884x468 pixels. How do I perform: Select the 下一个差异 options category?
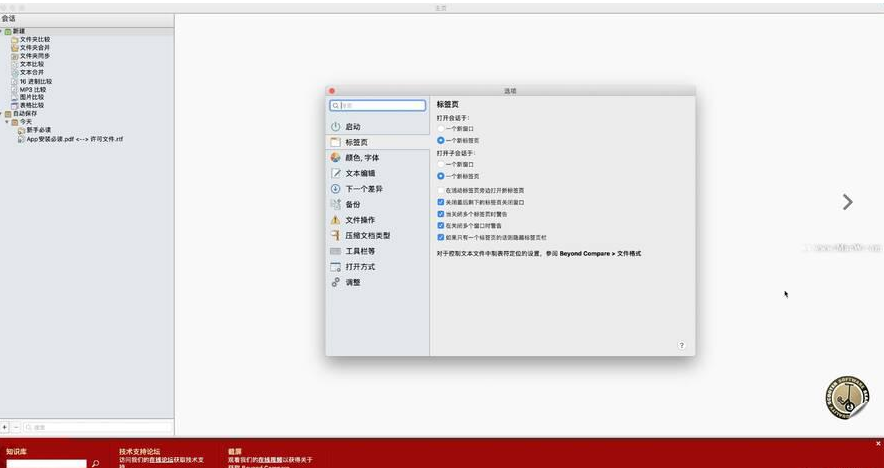[x=363, y=189]
